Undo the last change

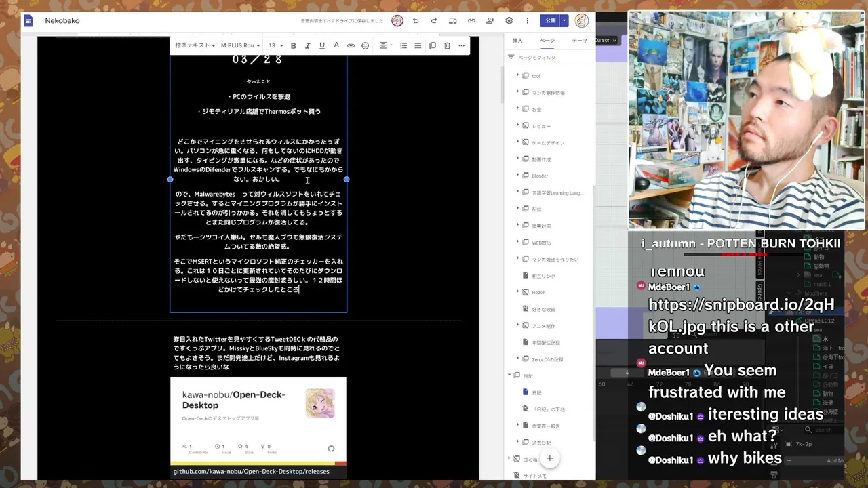tap(416, 21)
